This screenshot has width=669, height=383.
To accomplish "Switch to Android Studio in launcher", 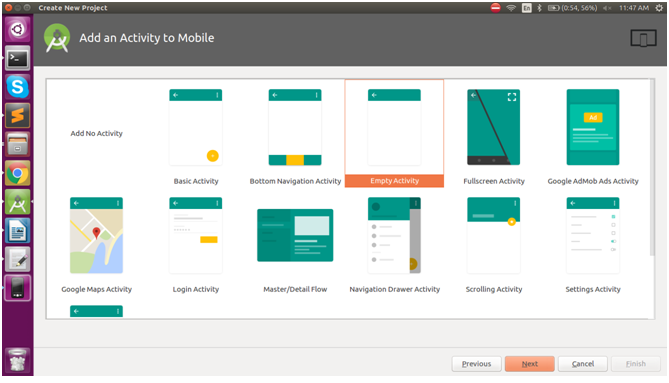I will coord(17,202).
